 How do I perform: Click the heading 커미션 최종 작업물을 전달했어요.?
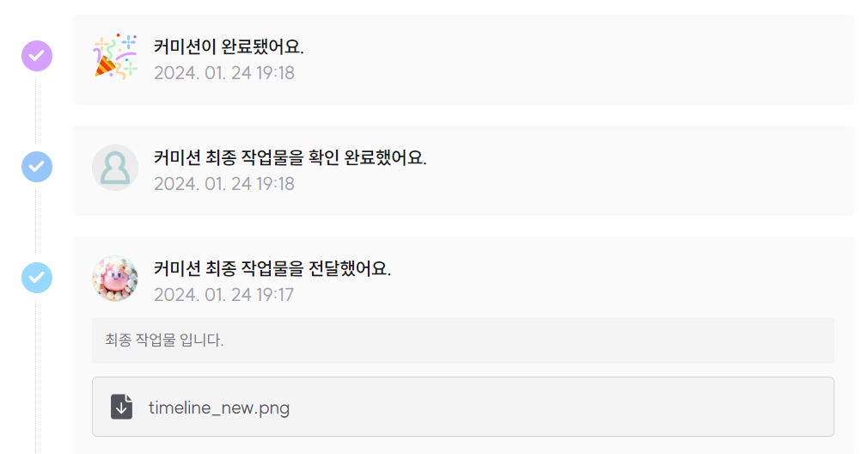pyautogui.click(x=272, y=268)
